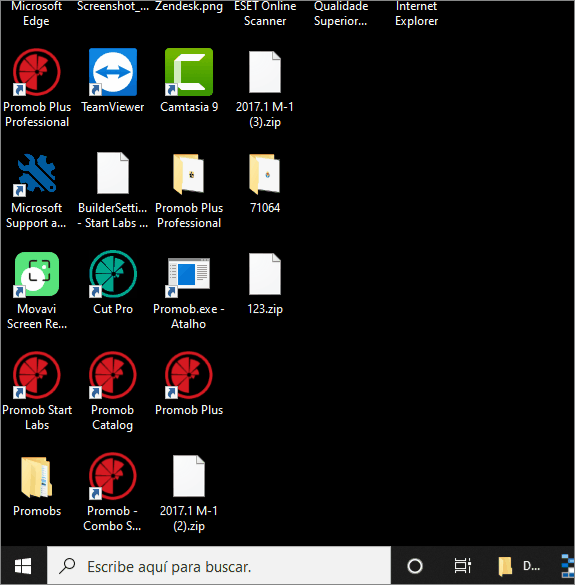Select the Promob Plus Professional folder
Viewport: 575px width, 585px height.
click(x=189, y=174)
